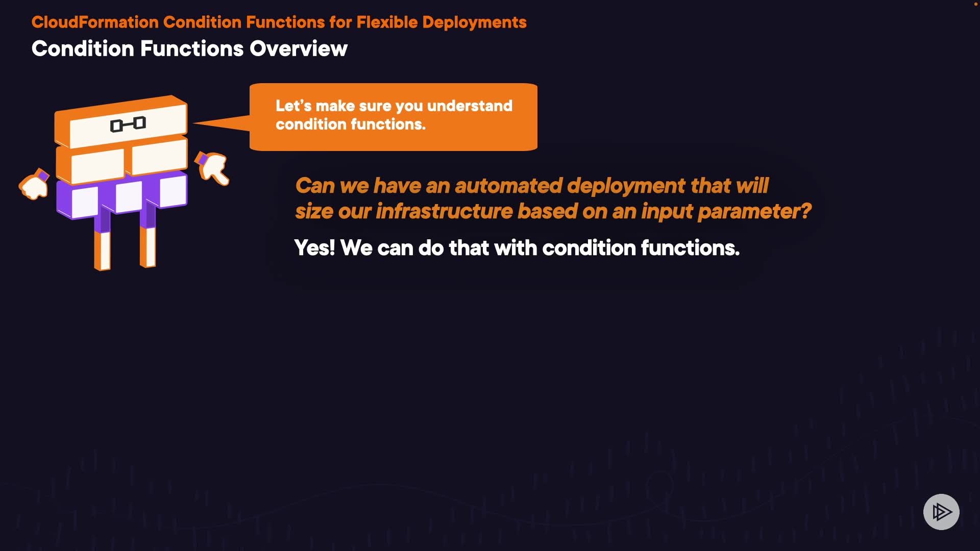
Task: Click the 'Condition Functions Overview' heading
Action: pos(189,49)
